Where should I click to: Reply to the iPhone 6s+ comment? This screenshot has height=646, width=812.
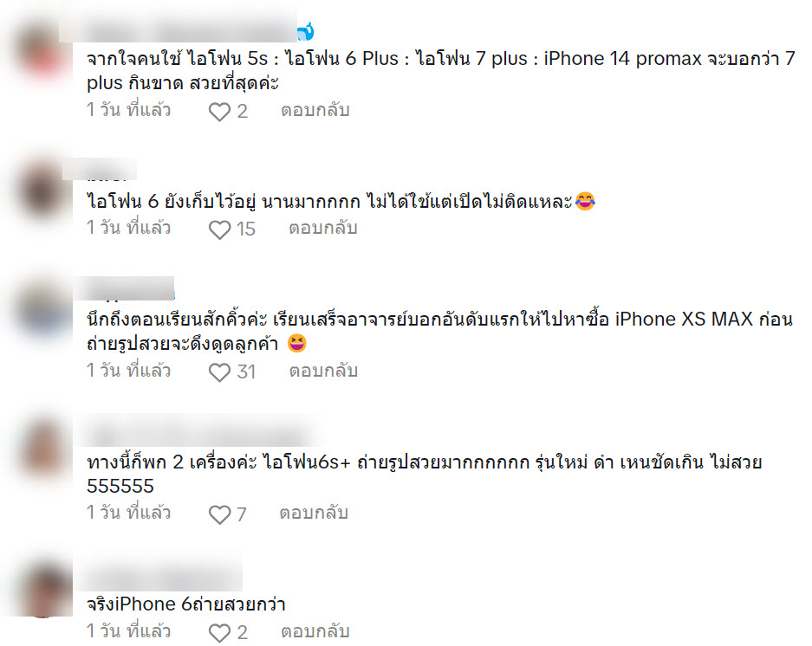click(x=314, y=513)
